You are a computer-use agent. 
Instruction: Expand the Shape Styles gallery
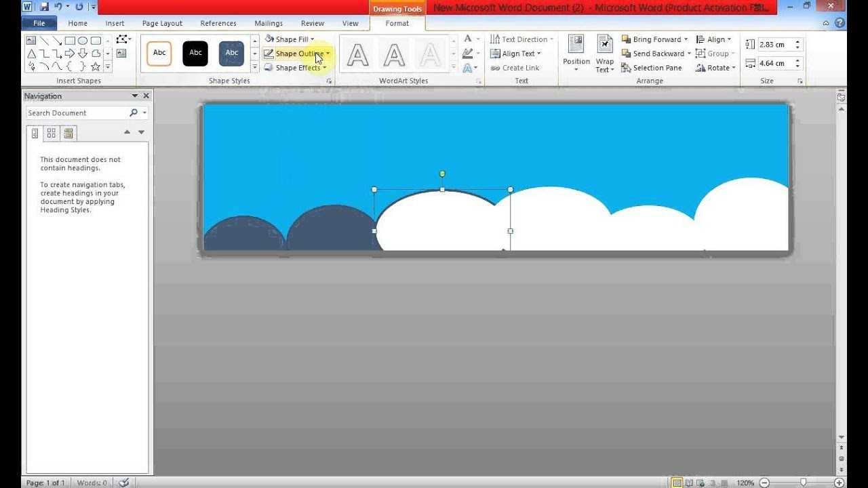tap(254, 66)
